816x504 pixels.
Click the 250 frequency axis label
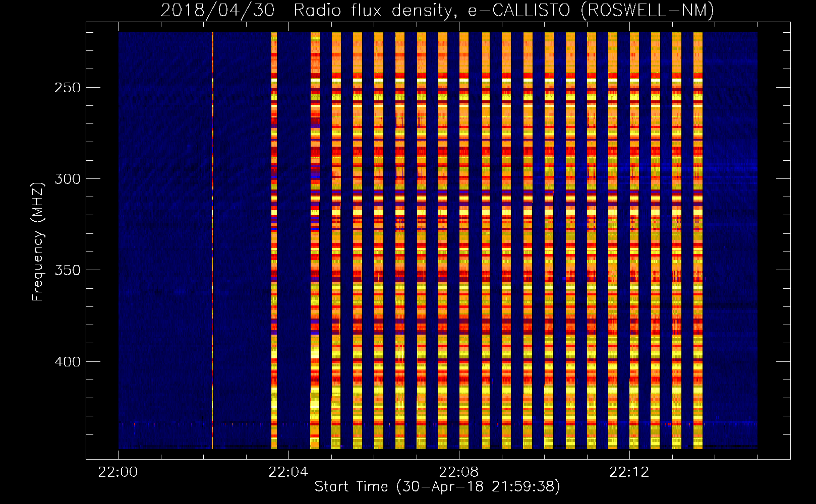[x=68, y=88]
